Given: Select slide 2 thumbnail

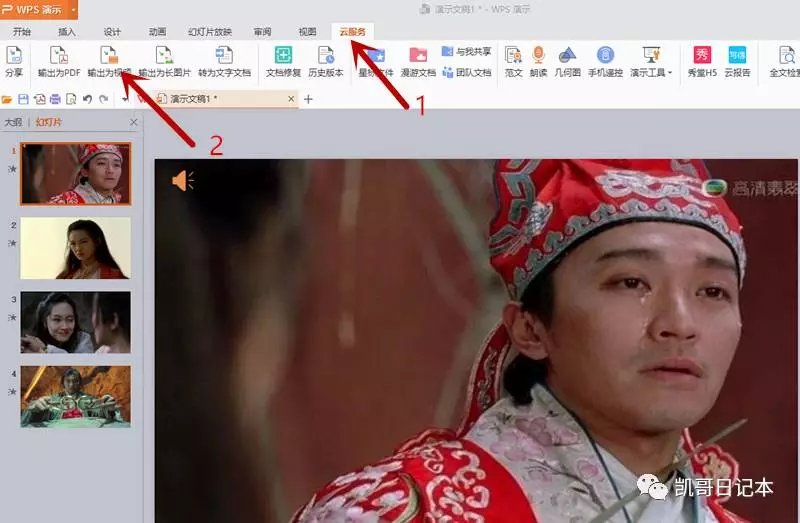Looking at the screenshot, I should tap(76, 248).
